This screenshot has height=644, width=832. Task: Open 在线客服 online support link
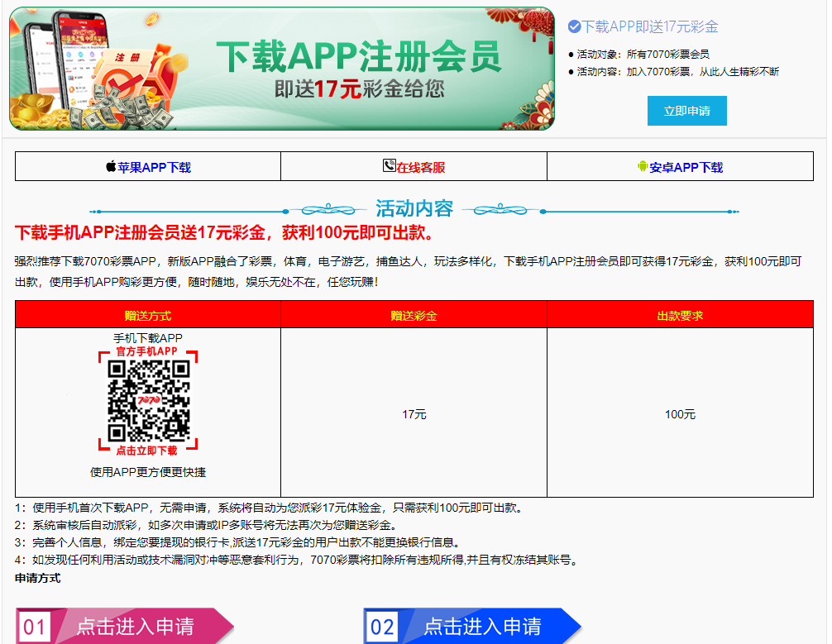(420, 167)
